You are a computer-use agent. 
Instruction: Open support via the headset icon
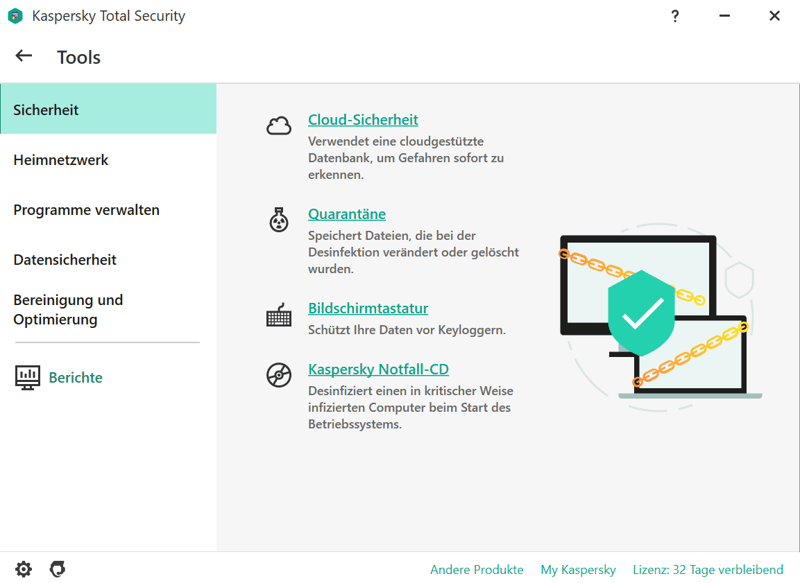[x=58, y=569]
